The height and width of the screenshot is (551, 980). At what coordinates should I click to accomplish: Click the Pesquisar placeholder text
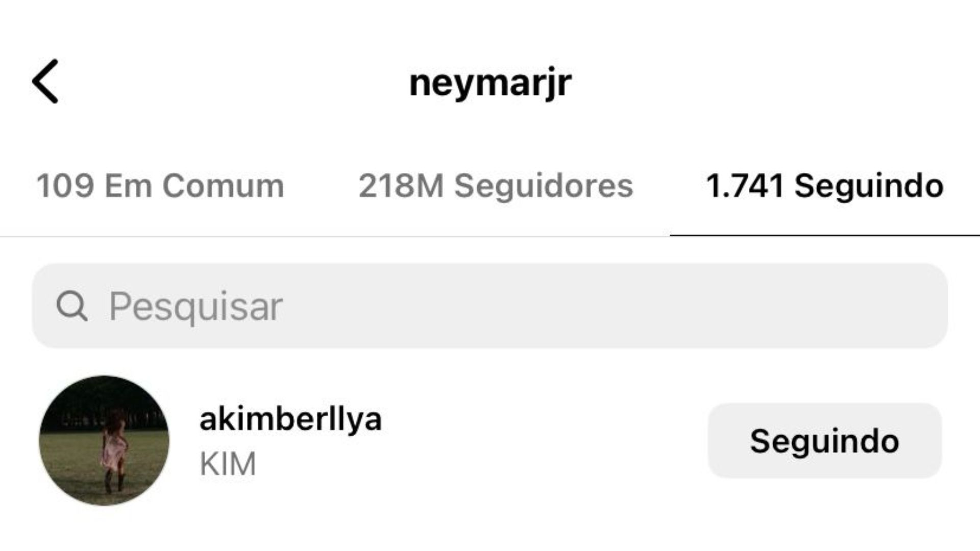pyautogui.click(x=196, y=307)
